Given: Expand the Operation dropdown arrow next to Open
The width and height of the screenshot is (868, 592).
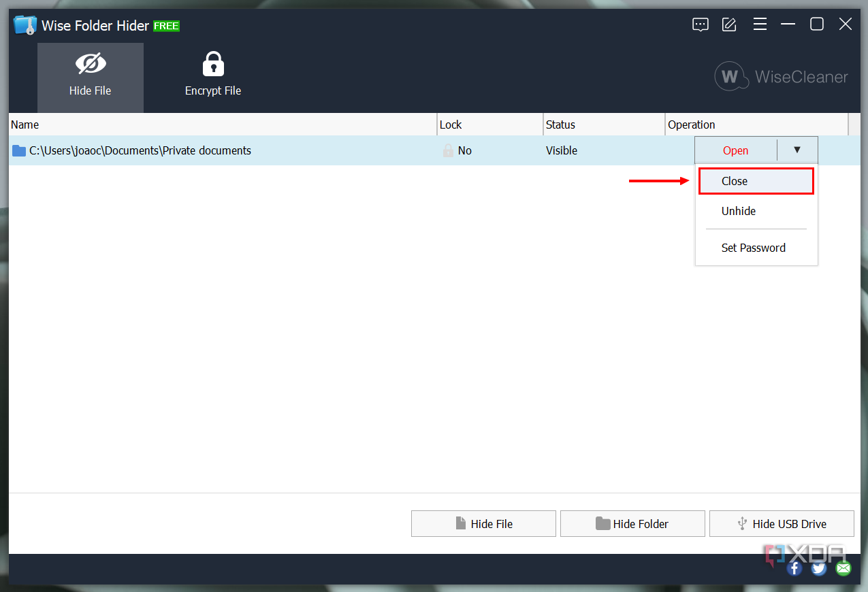Looking at the screenshot, I should pyautogui.click(x=797, y=150).
